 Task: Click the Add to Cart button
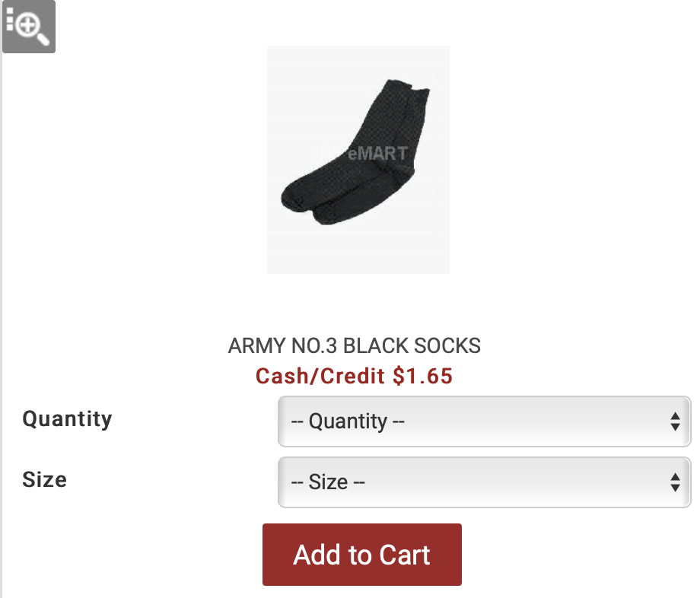tap(362, 555)
